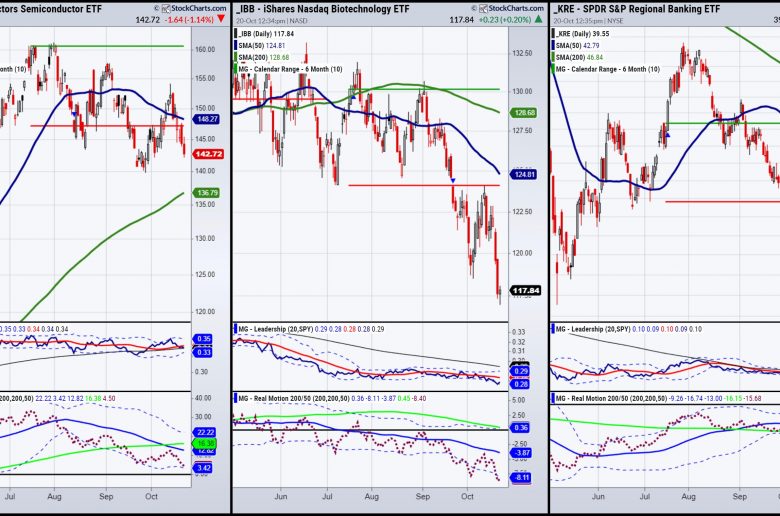Click the 120.00 axis label on Semiconductor chart
The image size is (780, 516).
pos(205,311)
